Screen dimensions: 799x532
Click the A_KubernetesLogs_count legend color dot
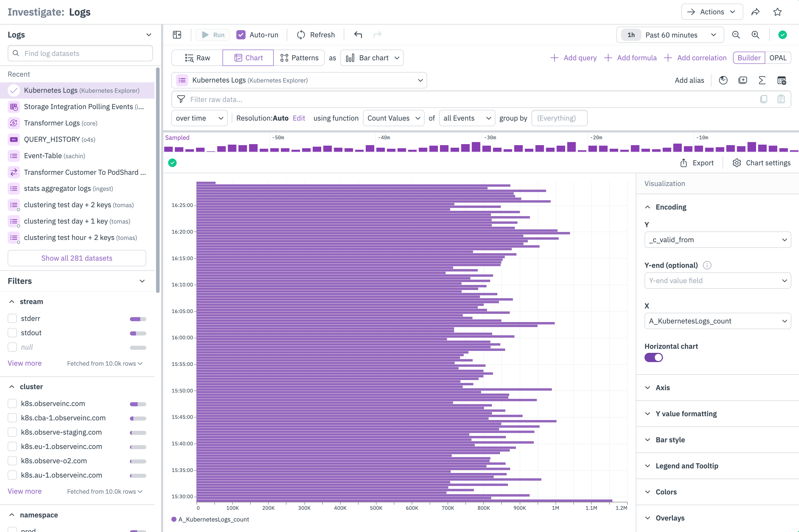(174, 519)
